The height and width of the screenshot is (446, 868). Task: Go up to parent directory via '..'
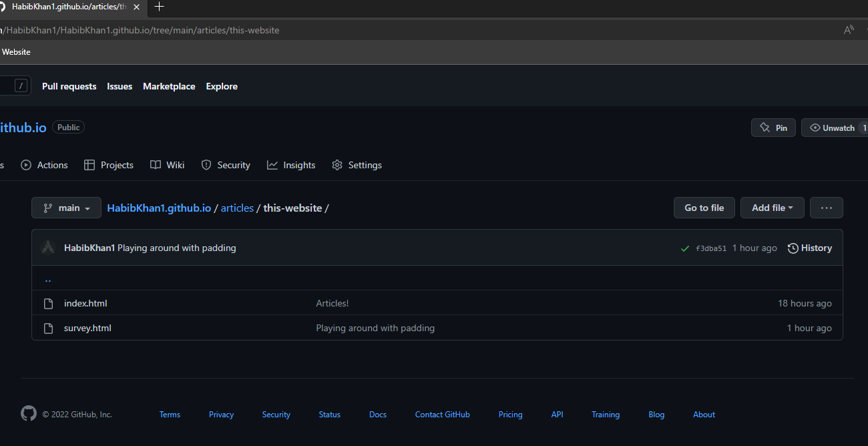(x=48, y=279)
